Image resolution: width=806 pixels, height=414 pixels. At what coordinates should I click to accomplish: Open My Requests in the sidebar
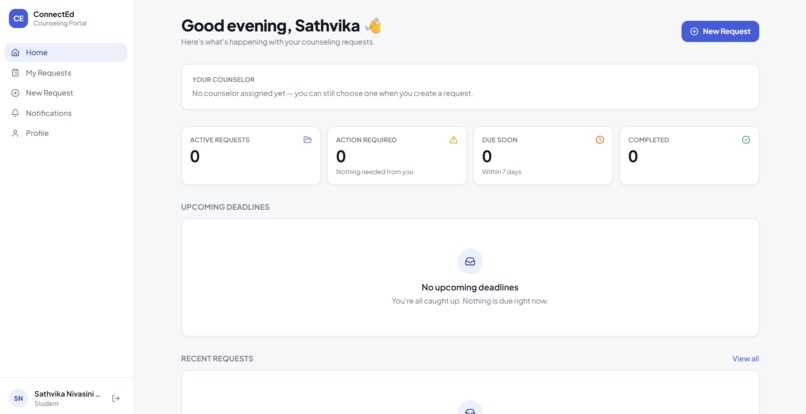[66, 73]
